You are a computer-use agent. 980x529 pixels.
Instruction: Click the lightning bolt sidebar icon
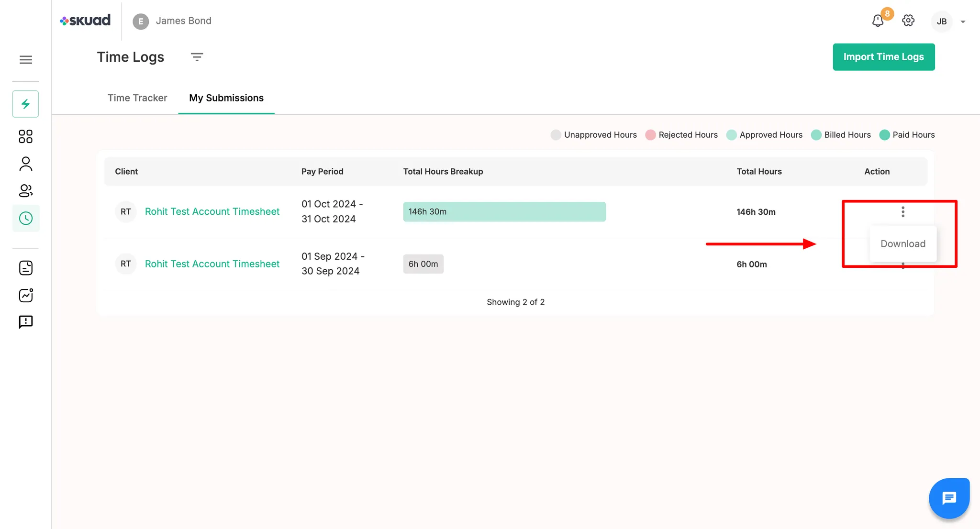26,104
